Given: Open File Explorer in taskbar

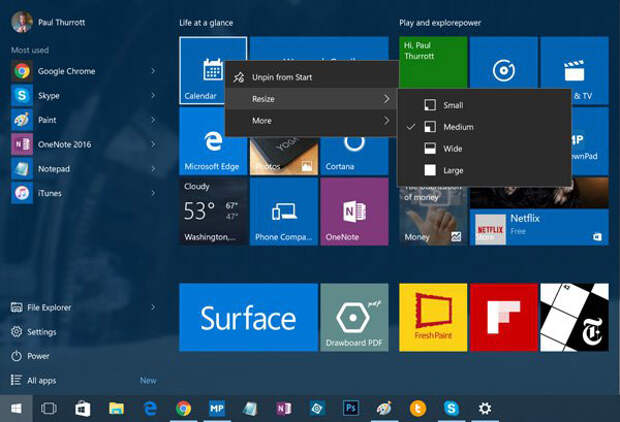Looking at the screenshot, I should point(116,409).
